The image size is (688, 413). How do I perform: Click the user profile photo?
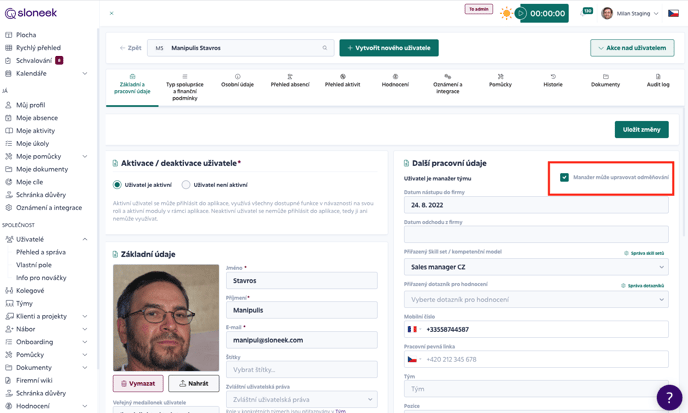pyautogui.click(x=166, y=317)
